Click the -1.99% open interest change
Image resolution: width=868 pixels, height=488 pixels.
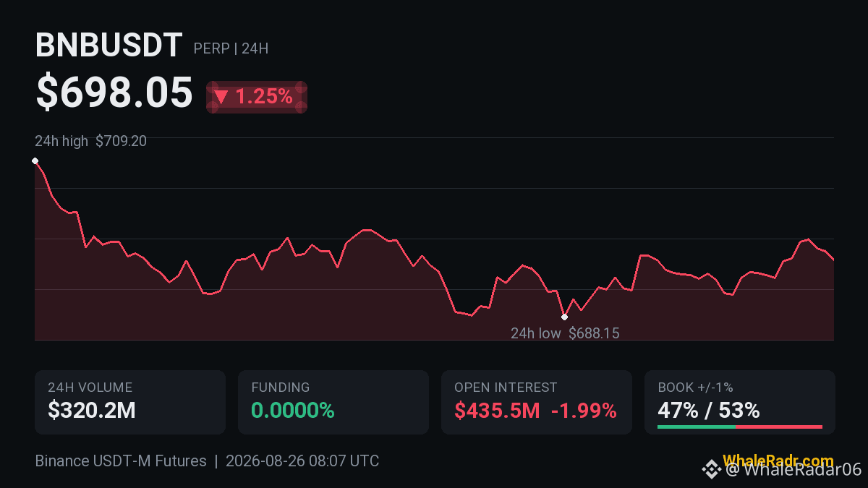584,411
